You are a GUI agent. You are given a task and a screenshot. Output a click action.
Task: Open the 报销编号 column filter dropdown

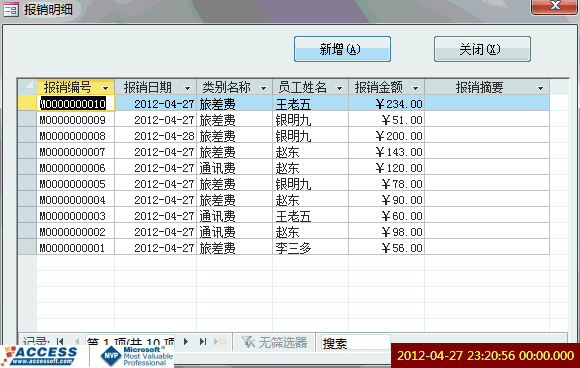(x=105, y=88)
